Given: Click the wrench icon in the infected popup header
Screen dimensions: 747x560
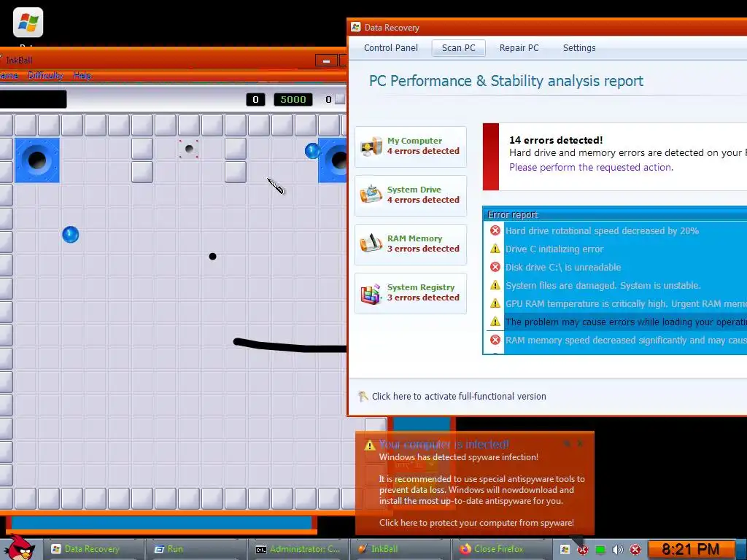Looking at the screenshot, I should (x=567, y=443).
